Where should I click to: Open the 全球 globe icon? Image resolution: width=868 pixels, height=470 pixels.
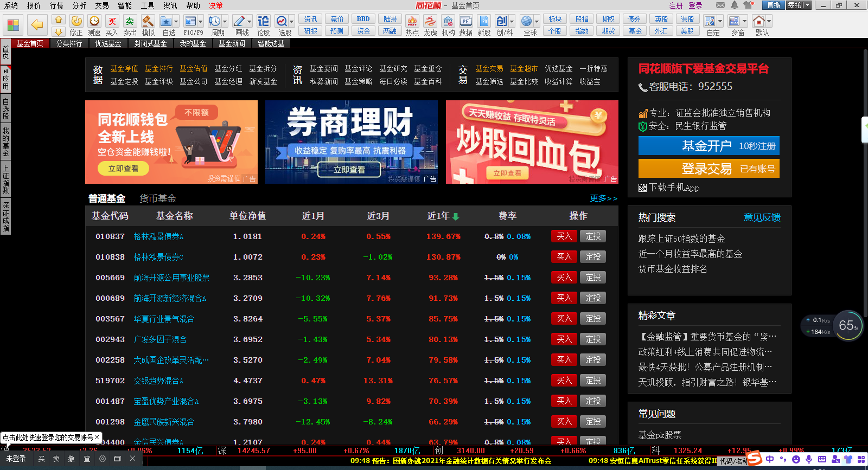pos(526,21)
